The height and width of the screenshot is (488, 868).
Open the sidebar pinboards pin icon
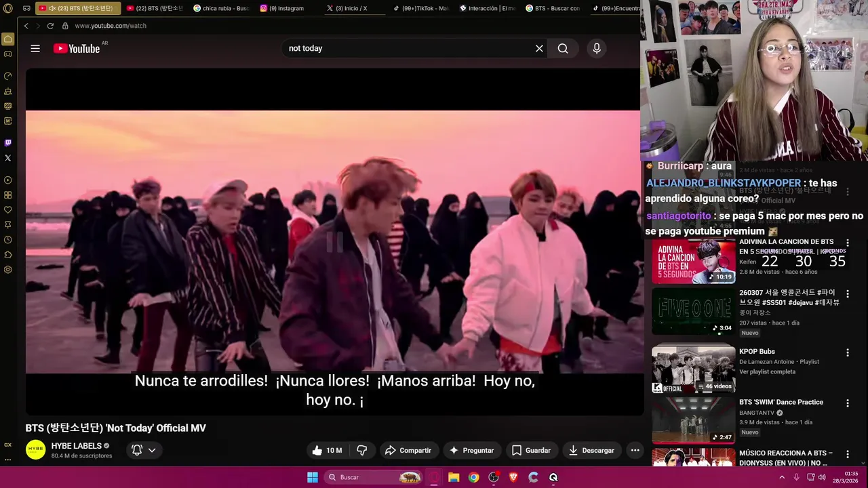coord(8,225)
